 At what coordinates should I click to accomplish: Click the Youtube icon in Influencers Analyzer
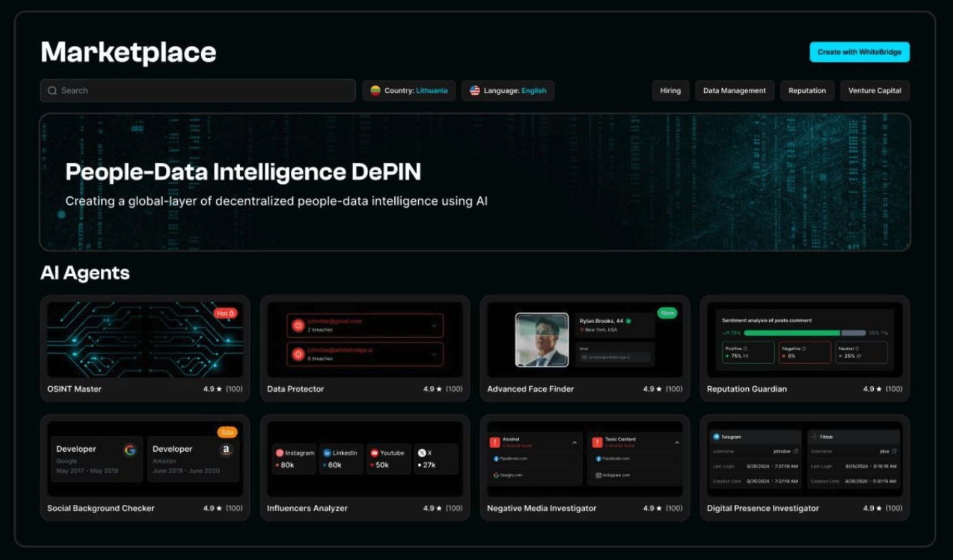(x=374, y=453)
